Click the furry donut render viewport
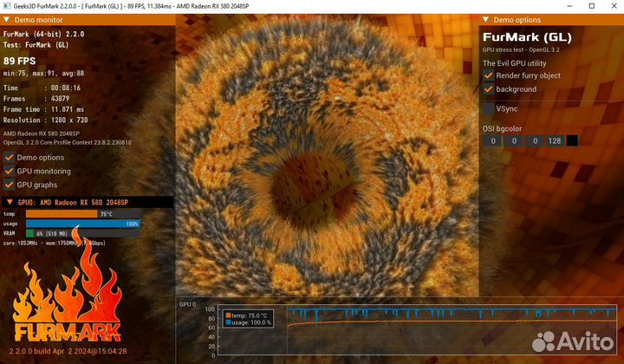Screen dimensions: 624x364 coord(327,155)
